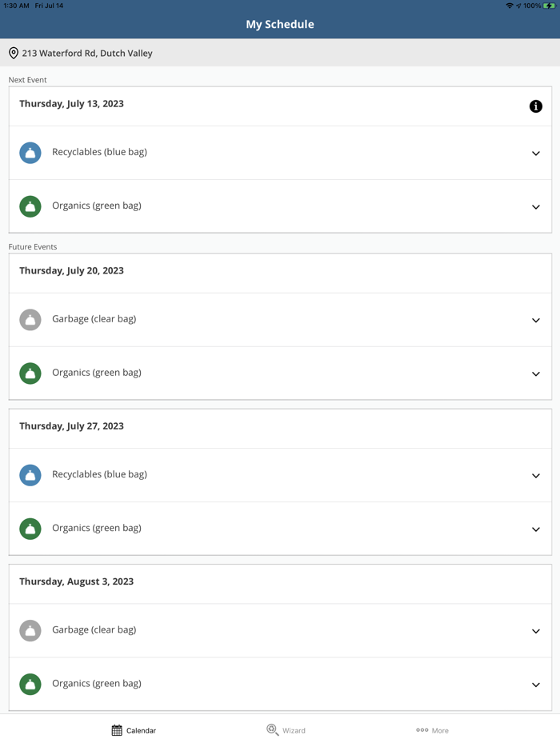The image size is (560, 747).
Task: Expand Organics chevron under July 27
Action: tap(536, 529)
